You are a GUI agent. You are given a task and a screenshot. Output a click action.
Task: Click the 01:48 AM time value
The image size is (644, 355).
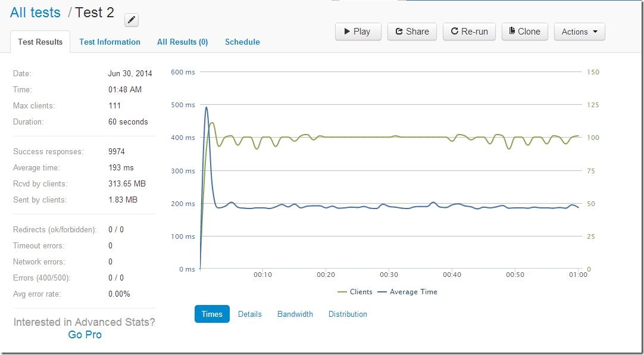tap(125, 89)
